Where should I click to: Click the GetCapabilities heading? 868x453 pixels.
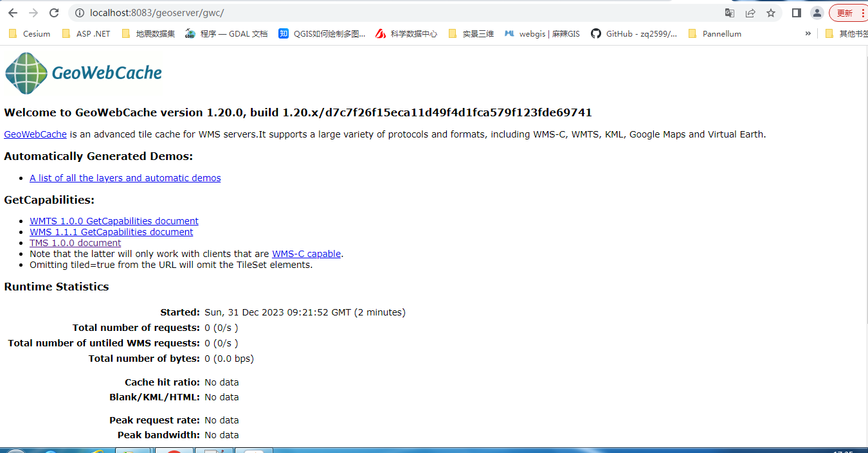coord(49,200)
